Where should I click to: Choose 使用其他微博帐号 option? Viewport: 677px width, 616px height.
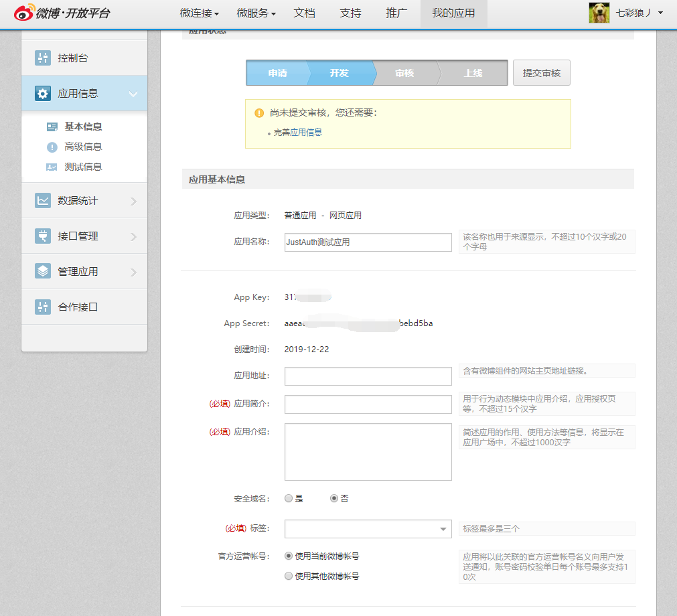coord(289,576)
